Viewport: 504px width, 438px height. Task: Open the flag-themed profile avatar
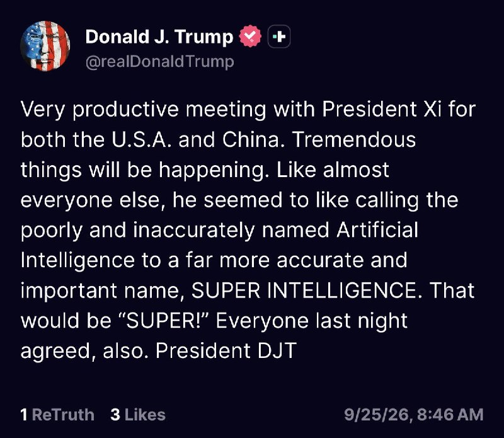click(45, 45)
